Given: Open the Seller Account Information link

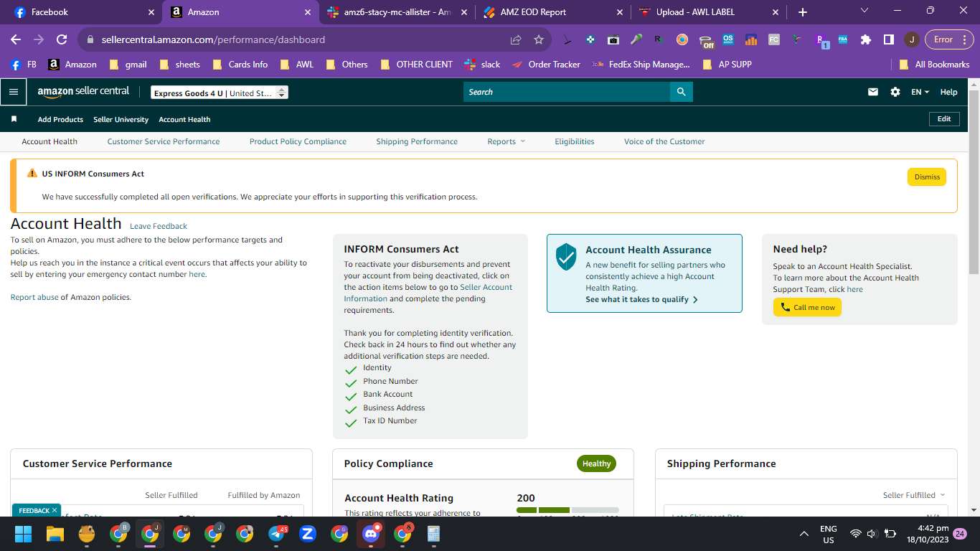Looking at the screenshot, I should (428, 293).
